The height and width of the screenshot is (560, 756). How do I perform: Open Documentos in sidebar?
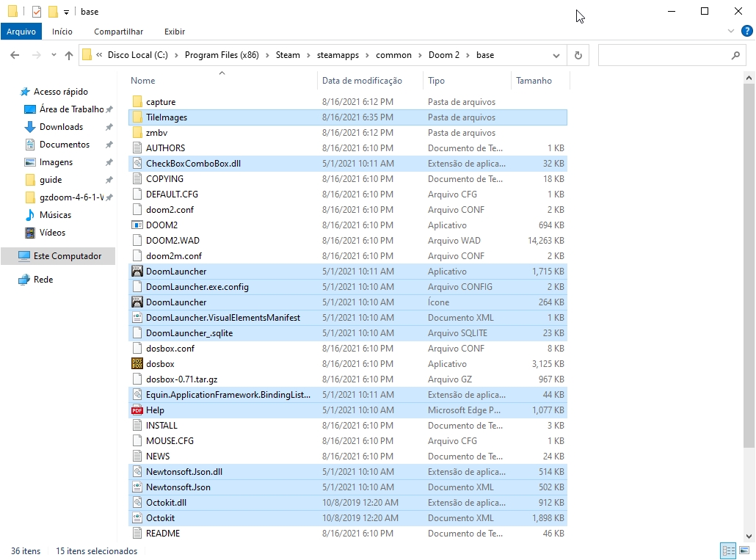[x=65, y=145]
